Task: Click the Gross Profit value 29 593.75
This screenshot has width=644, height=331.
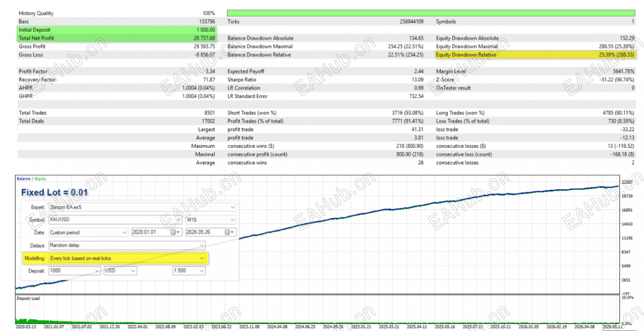Action: point(203,47)
